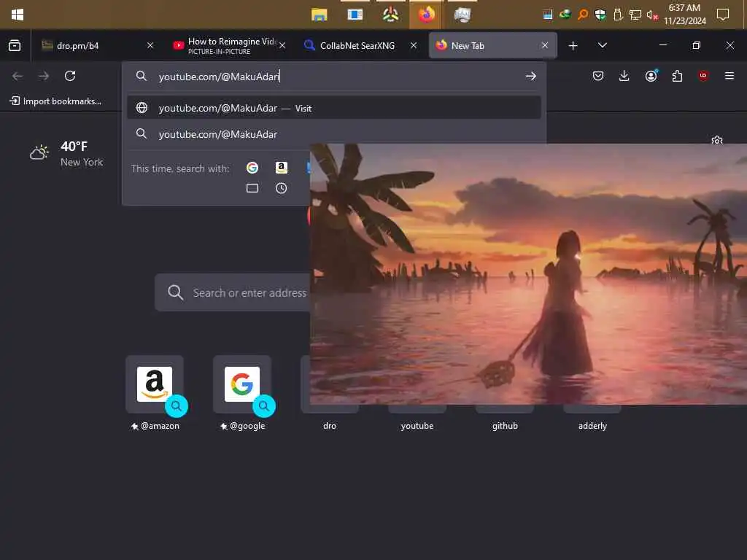This screenshot has height=560, width=747.
Task: Open a new tab with the plus button
Action: [x=573, y=46]
